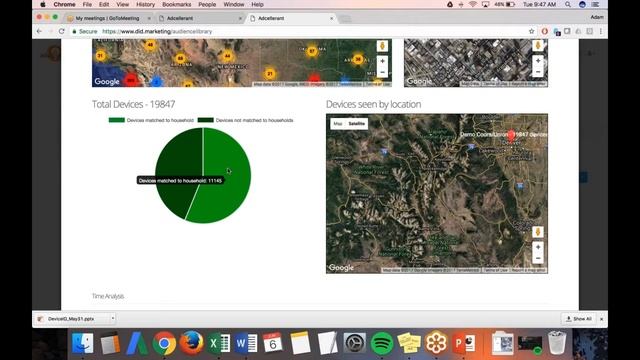Open the Window menu
This screenshot has width=640, height=360.
pos(233,4)
